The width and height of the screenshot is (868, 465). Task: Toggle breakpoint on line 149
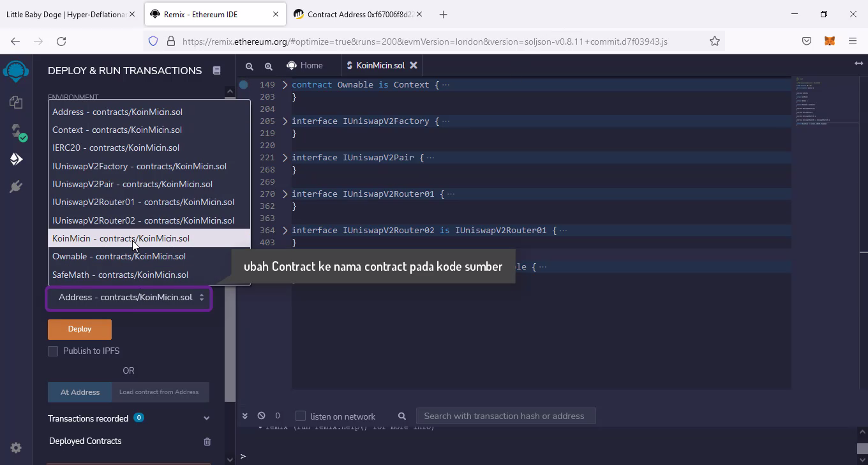[x=244, y=84]
